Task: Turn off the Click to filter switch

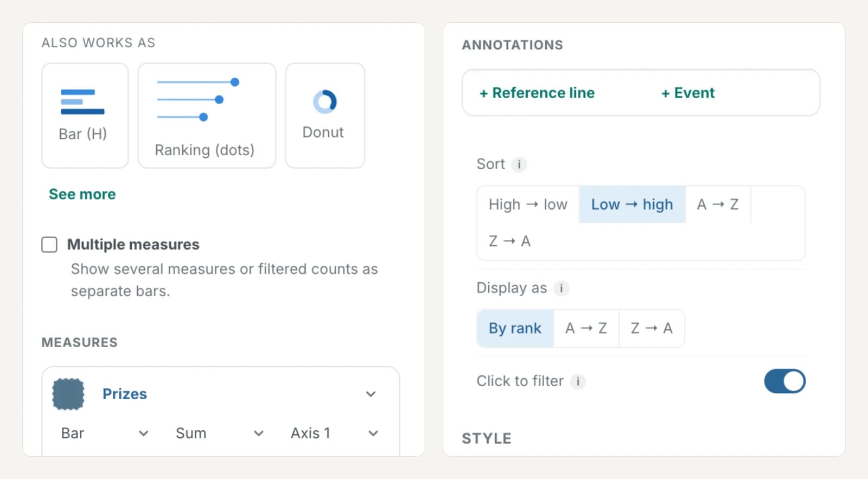Action: [784, 381]
